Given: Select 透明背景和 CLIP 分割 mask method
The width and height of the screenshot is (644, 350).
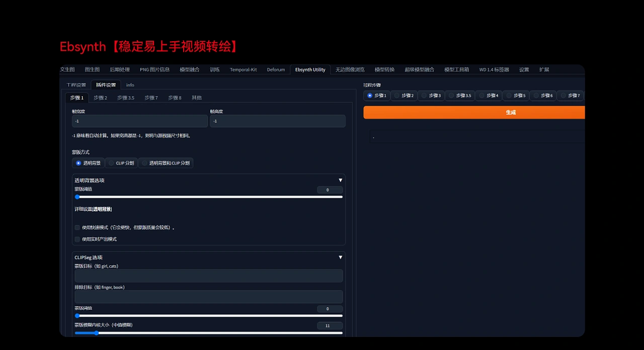Looking at the screenshot, I should click(166, 163).
